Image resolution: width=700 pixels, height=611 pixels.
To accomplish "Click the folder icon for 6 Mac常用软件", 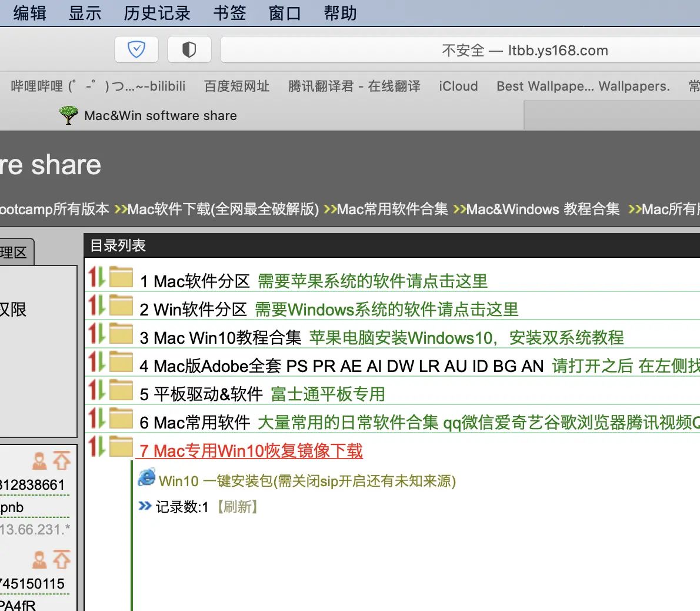I will coord(121,417).
